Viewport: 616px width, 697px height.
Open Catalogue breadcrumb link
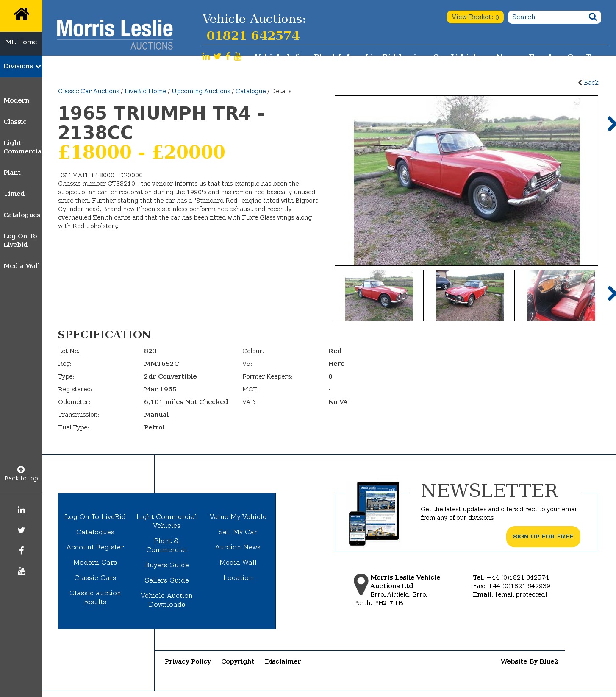click(x=251, y=91)
